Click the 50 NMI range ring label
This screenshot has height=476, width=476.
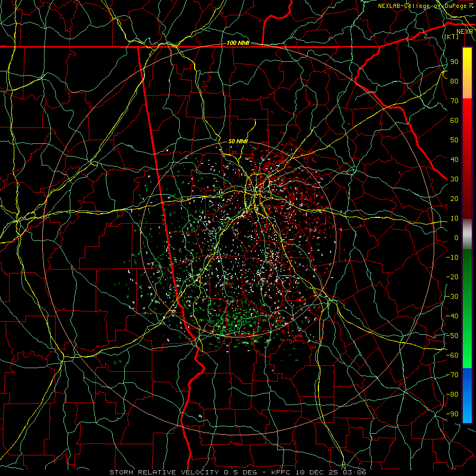pyautogui.click(x=237, y=141)
